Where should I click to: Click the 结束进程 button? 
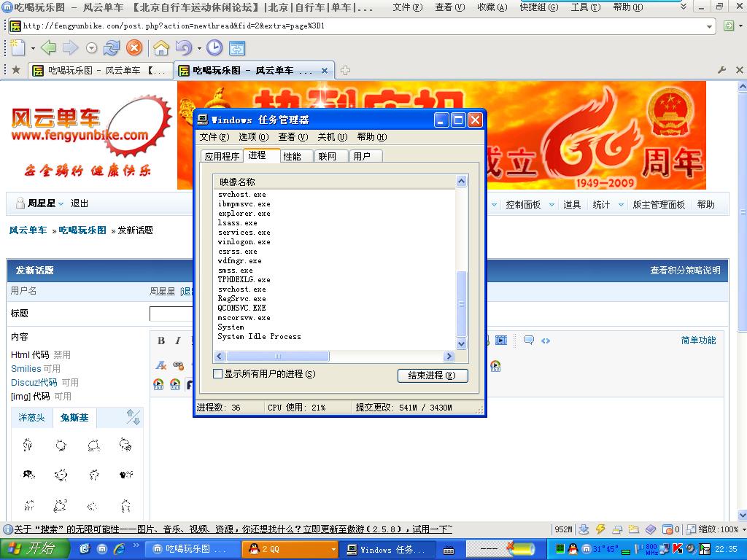(x=433, y=376)
